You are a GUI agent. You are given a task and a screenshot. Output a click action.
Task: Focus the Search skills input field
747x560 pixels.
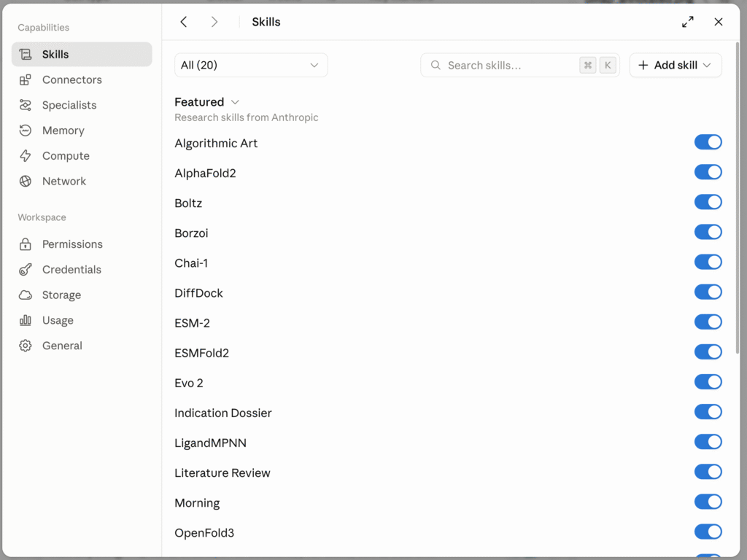pyautogui.click(x=519, y=65)
